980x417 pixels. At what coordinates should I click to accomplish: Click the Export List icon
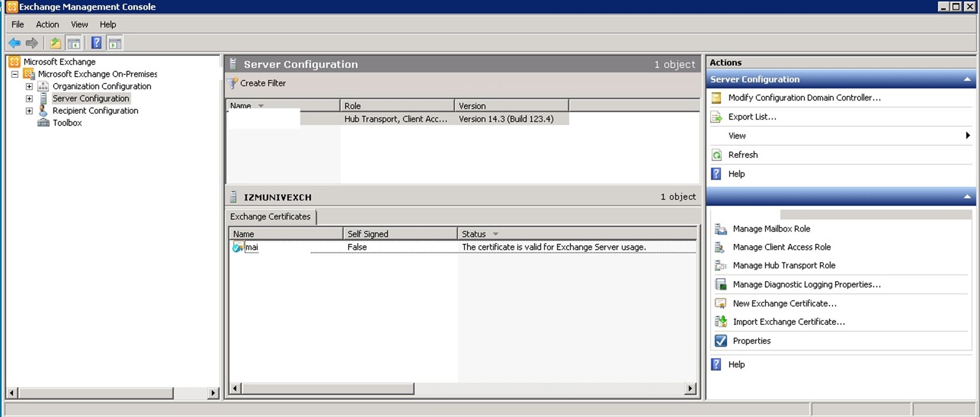coord(717,117)
